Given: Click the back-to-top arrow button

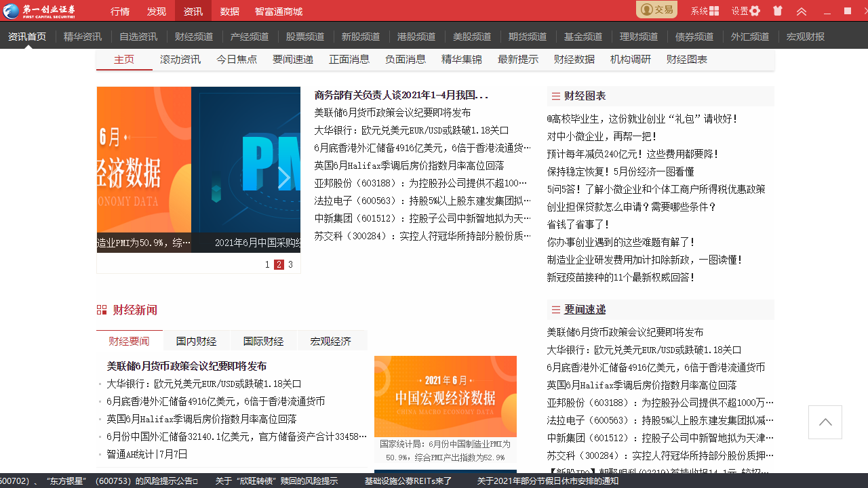Looking at the screenshot, I should click(x=825, y=422).
